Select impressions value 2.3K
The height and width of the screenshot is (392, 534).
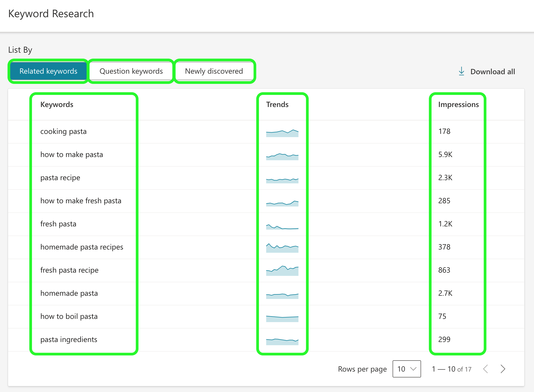click(x=445, y=178)
